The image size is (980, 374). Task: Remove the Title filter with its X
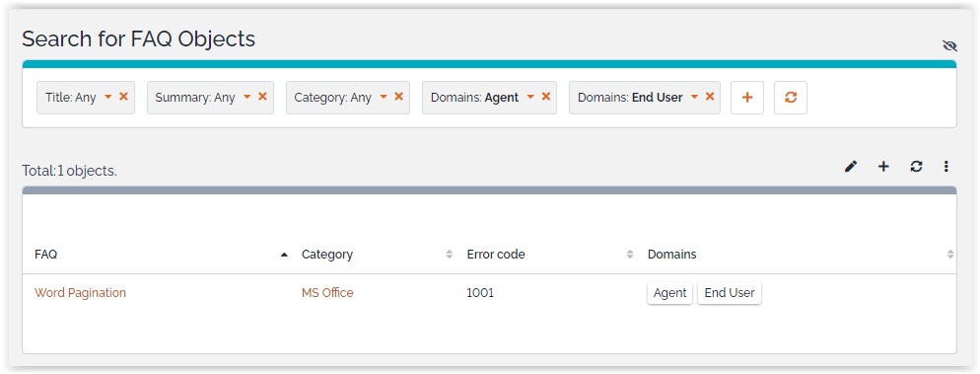(124, 97)
